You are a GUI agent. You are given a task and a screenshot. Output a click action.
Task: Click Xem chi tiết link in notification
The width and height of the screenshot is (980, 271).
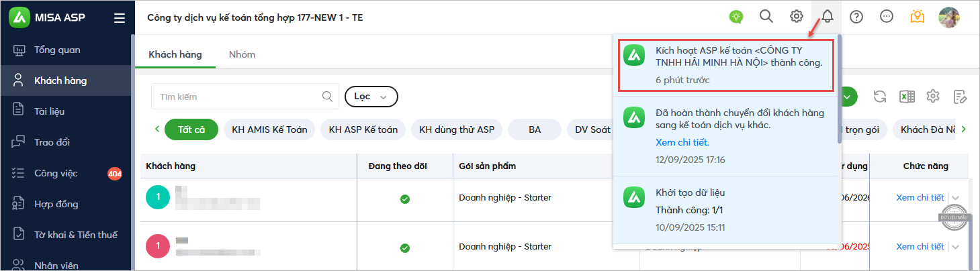coord(682,142)
